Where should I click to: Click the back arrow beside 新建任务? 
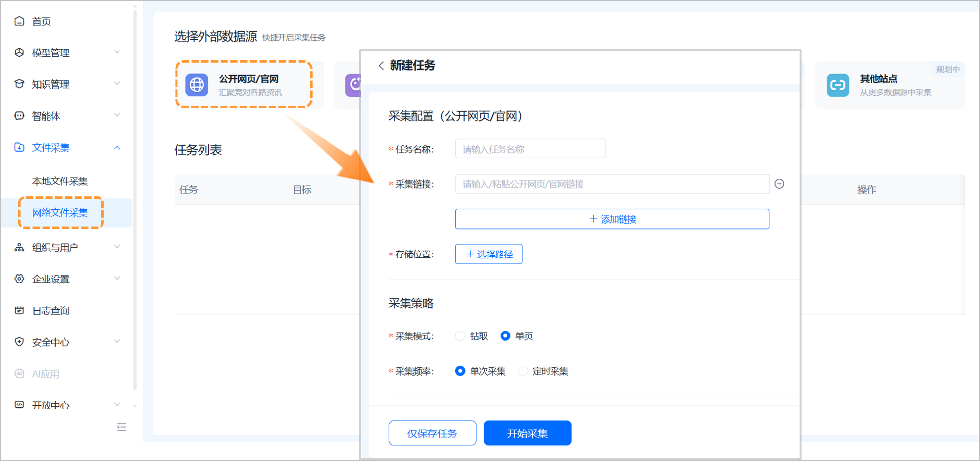381,66
